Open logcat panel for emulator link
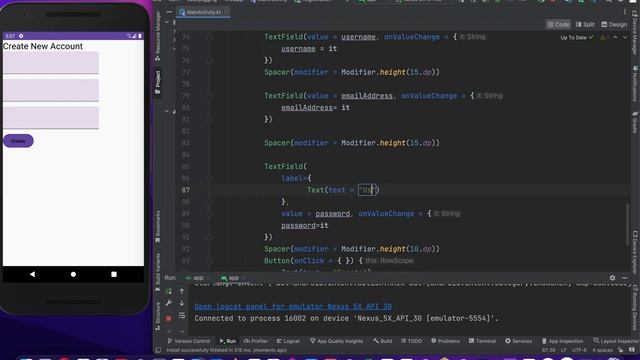This screenshot has height=360, width=640. tap(293, 307)
